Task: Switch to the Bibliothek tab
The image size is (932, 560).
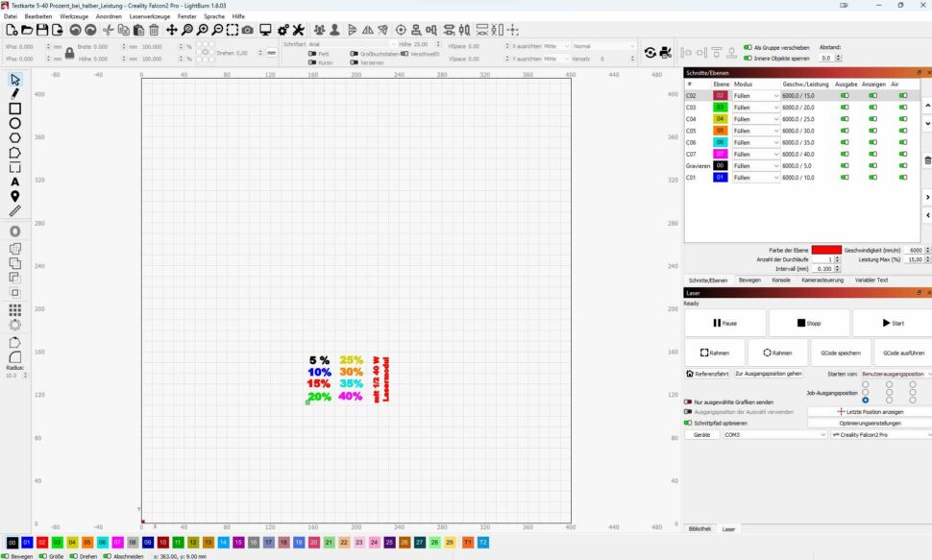Action: (x=699, y=528)
